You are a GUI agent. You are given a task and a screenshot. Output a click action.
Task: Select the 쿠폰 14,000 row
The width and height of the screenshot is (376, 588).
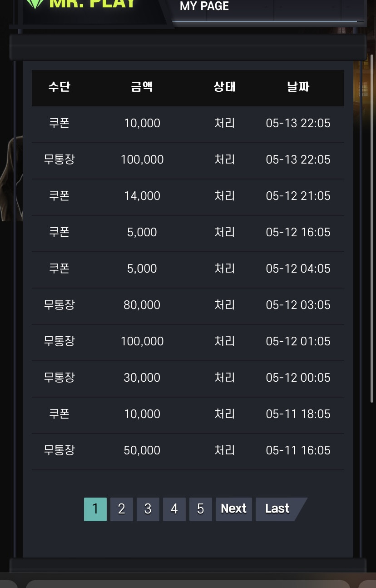click(188, 196)
